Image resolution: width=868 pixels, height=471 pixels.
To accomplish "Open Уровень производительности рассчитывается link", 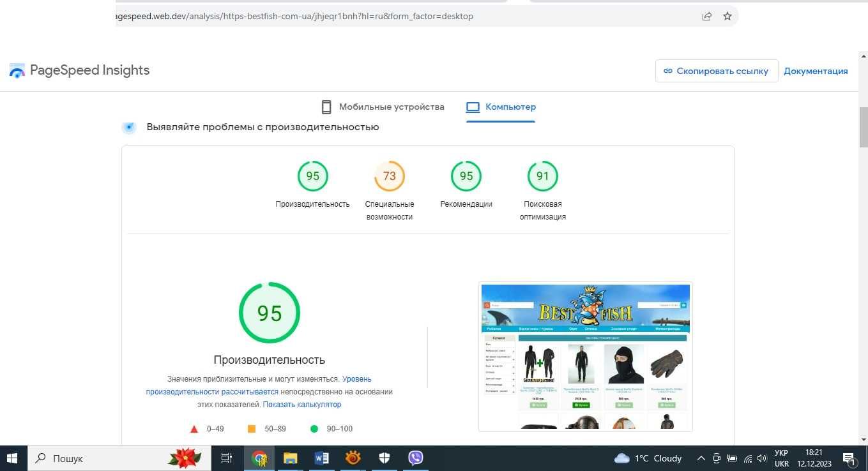I will [x=259, y=385].
